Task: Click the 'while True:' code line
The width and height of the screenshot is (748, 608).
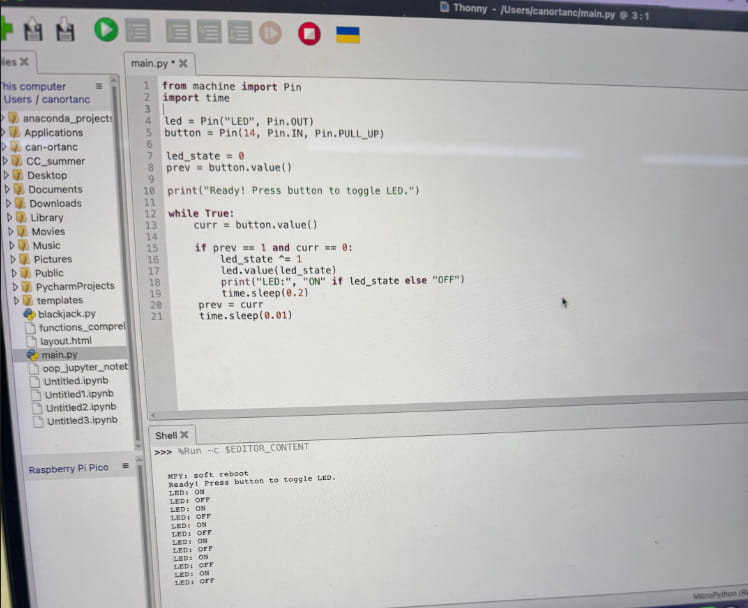Action: [201, 213]
